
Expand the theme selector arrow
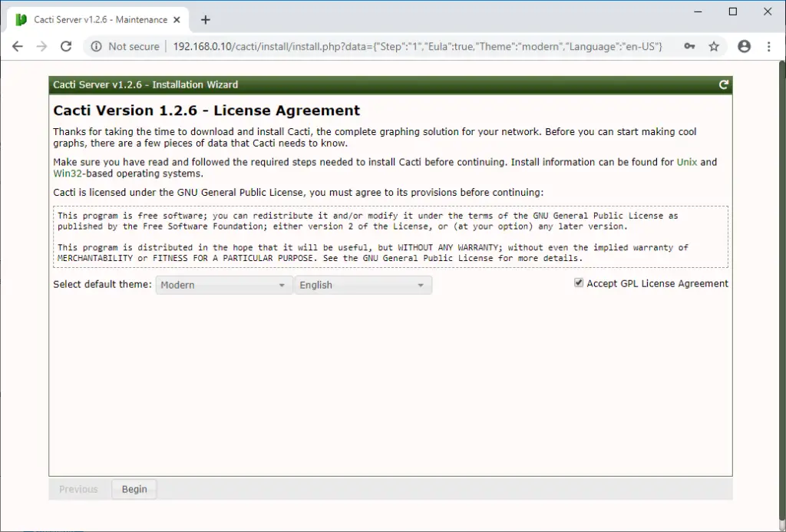pyautogui.click(x=280, y=285)
